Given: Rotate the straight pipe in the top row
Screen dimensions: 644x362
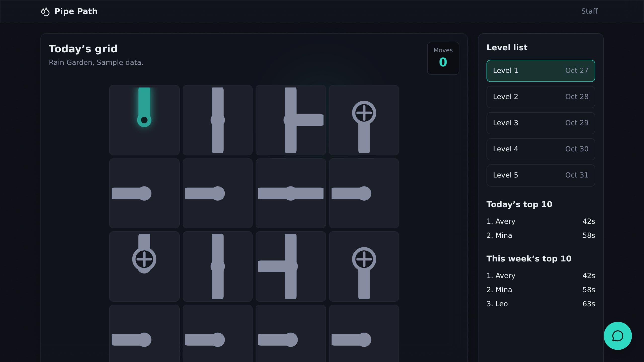Looking at the screenshot, I should (218, 120).
